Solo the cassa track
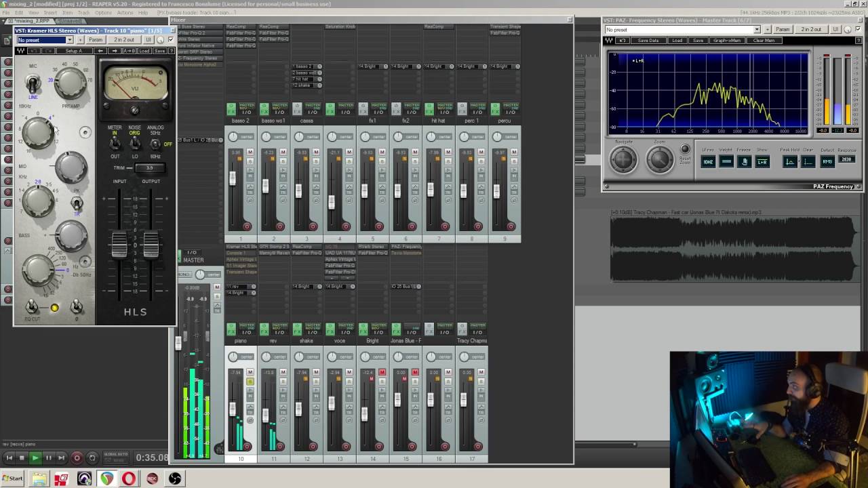This screenshot has width=868, height=488. tap(316, 161)
